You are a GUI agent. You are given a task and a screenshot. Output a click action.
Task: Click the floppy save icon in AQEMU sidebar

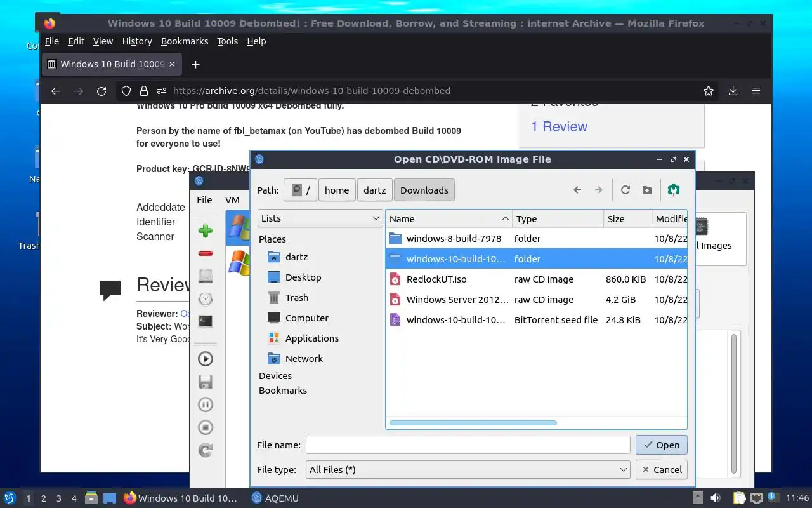point(205,382)
